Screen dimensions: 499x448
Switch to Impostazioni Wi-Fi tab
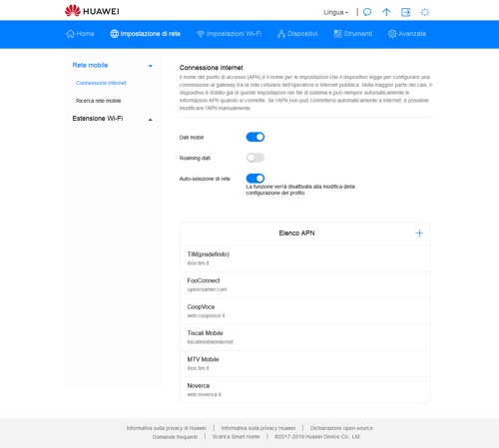[x=229, y=34]
